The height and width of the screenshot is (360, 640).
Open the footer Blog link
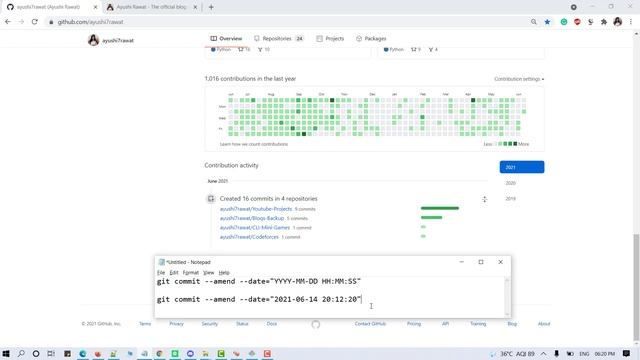tap(512, 324)
